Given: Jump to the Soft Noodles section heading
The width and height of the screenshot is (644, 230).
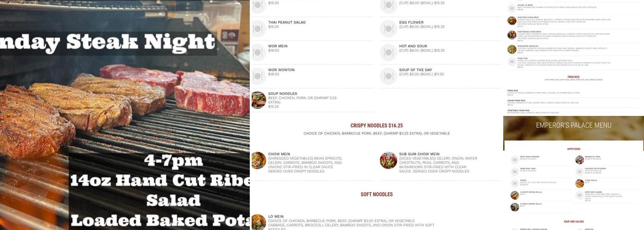Looking at the screenshot, I should 376,195.
